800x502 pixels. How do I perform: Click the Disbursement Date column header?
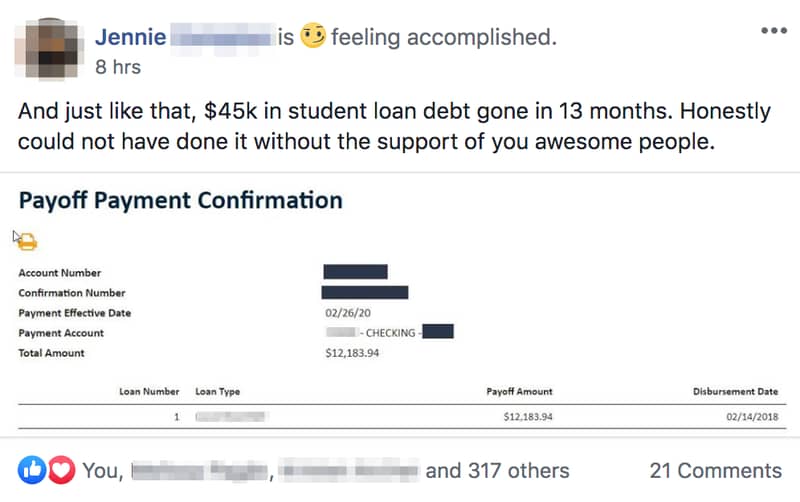735,392
